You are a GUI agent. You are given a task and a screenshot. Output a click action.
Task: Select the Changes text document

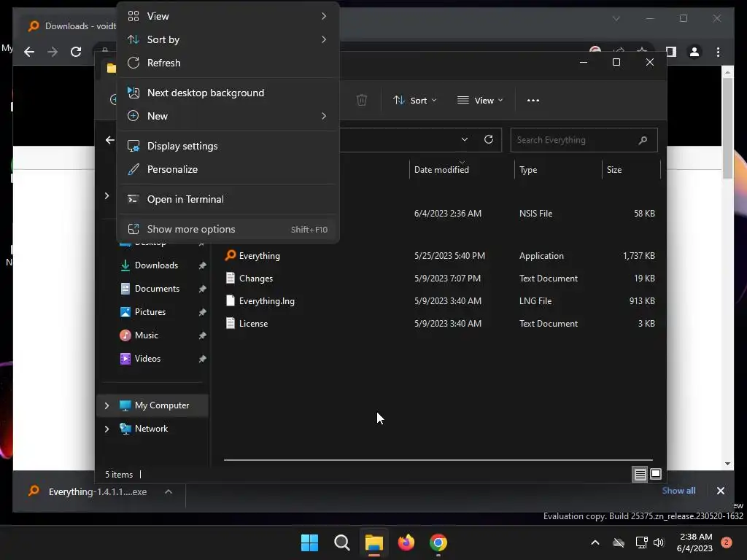pyautogui.click(x=439, y=279)
